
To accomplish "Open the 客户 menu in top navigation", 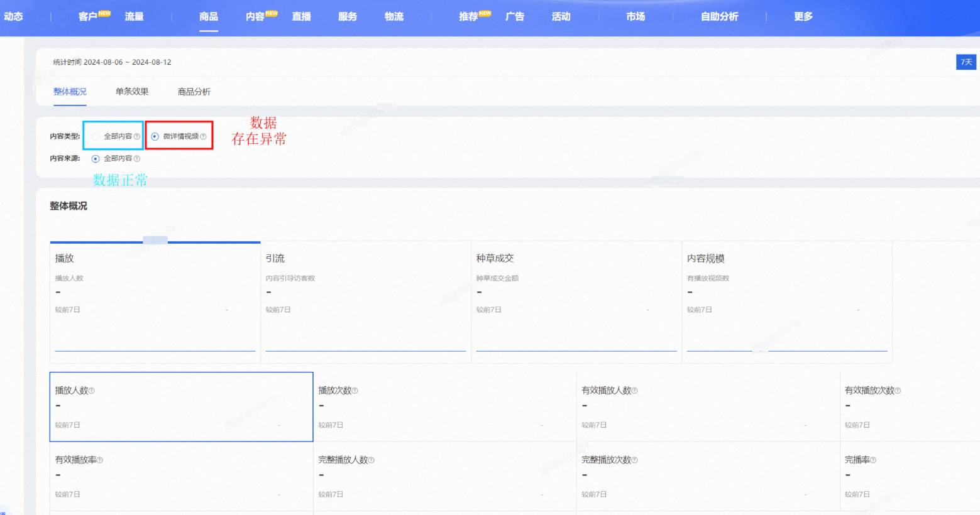I will (88, 16).
